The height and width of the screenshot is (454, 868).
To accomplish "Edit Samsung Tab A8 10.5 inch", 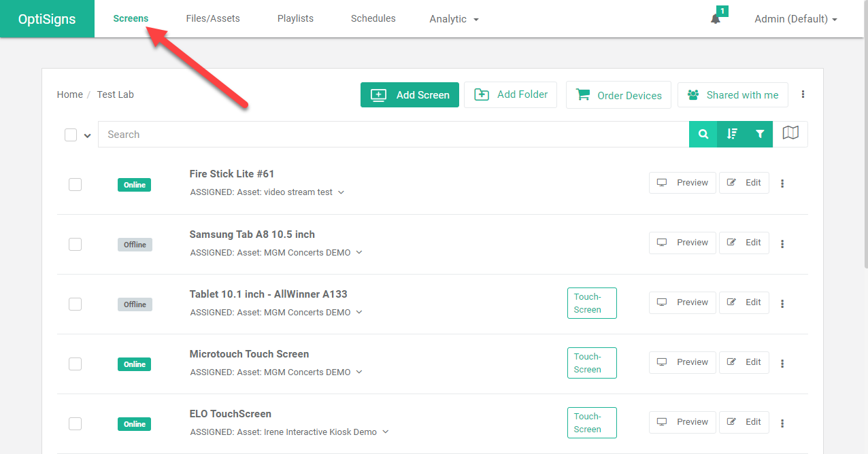I will pos(744,243).
